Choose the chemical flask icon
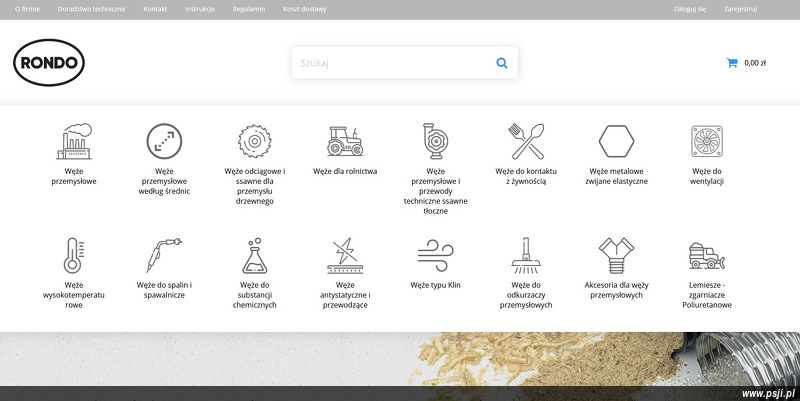The height and width of the screenshot is (401, 800). pos(255,255)
